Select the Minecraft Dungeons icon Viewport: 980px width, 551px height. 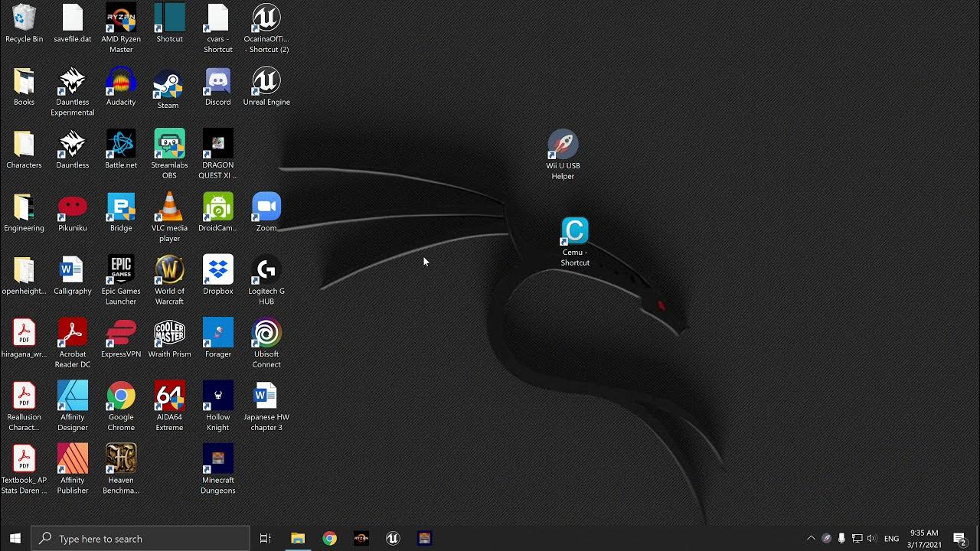218,470
